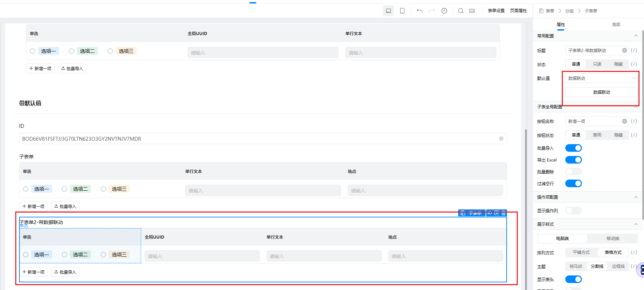Image resolution: width=644 pixels, height=290 pixels.
Task: Go to 表单 in the breadcrumb
Action: [550, 11]
